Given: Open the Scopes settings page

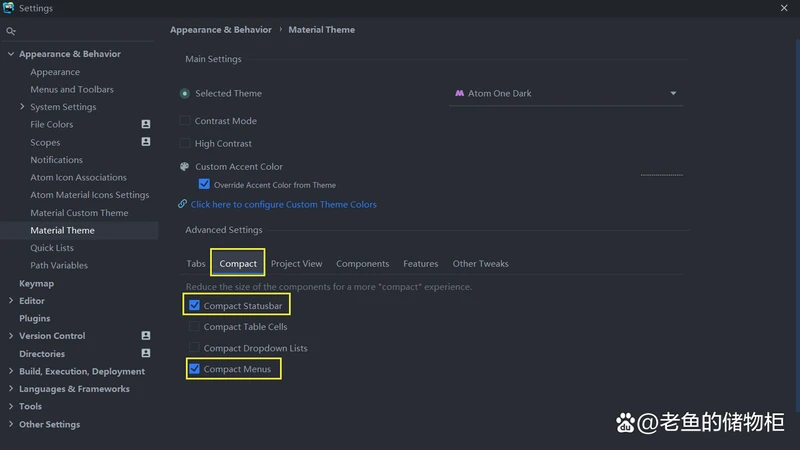Looking at the screenshot, I should (45, 142).
